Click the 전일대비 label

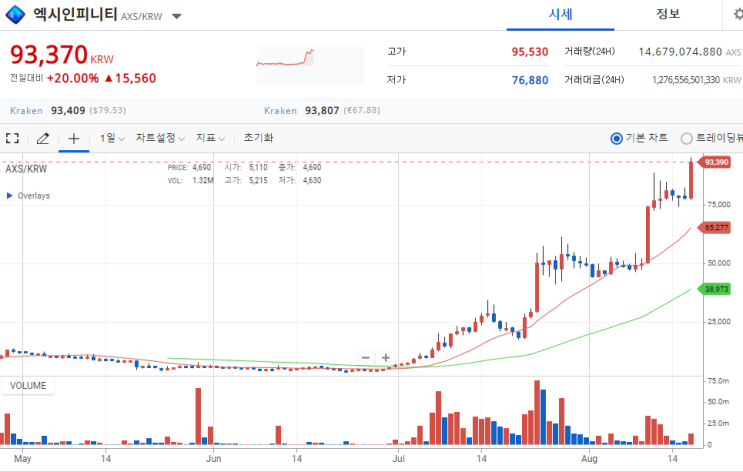[x=27, y=78]
